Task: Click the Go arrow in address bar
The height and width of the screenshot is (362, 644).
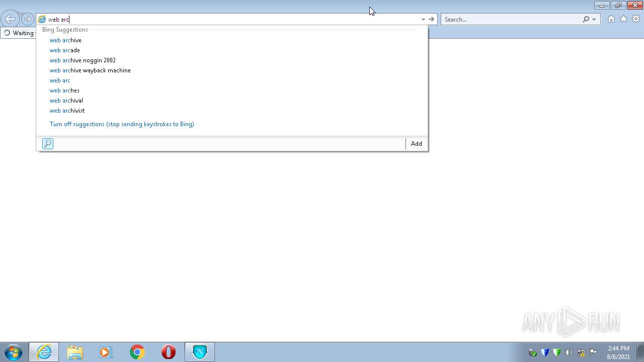Action: pyautogui.click(x=431, y=19)
